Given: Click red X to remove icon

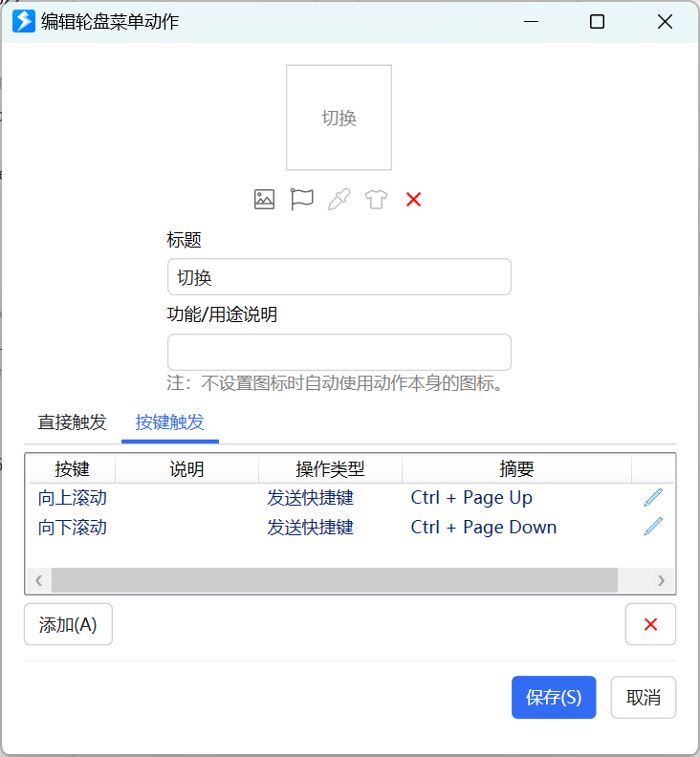Looking at the screenshot, I should pos(413,199).
